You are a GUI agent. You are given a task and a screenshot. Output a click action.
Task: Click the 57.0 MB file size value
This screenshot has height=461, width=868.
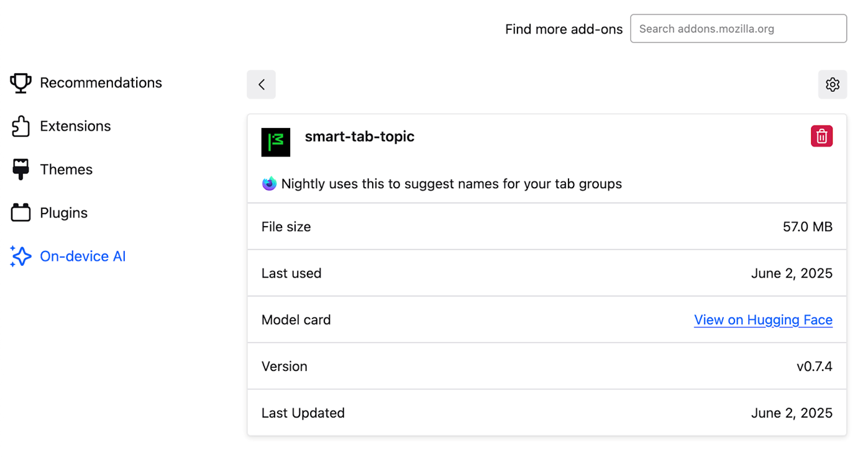tap(807, 227)
